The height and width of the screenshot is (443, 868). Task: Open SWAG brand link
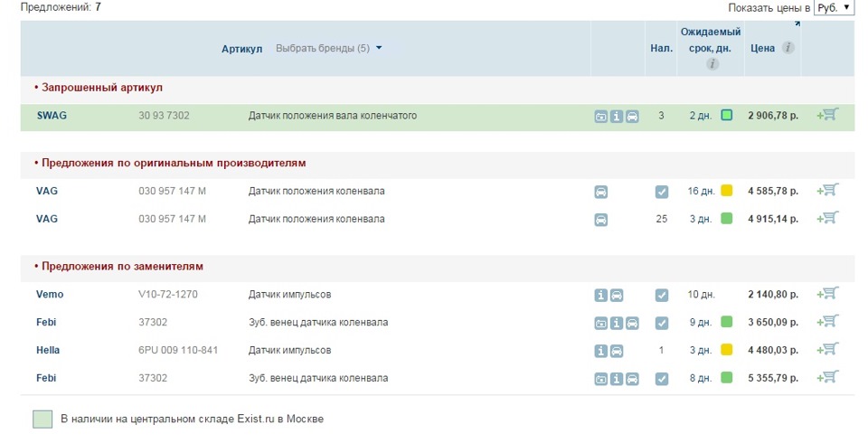tap(52, 115)
